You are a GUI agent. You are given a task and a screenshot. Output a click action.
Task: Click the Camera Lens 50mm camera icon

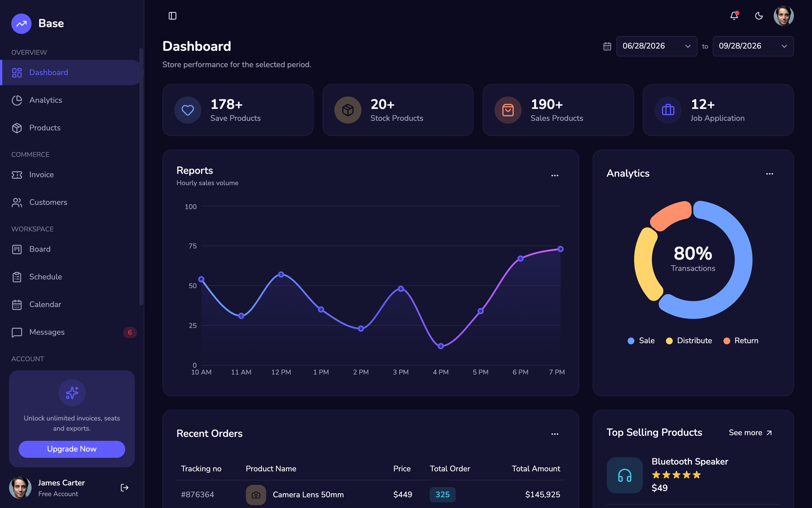click(x=256, y=495)
